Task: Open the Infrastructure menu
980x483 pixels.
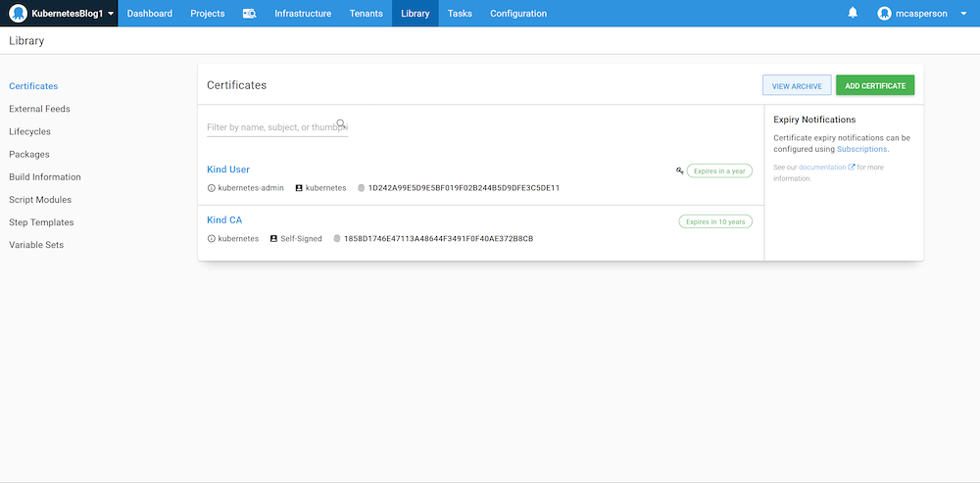Action: (303, 14)
